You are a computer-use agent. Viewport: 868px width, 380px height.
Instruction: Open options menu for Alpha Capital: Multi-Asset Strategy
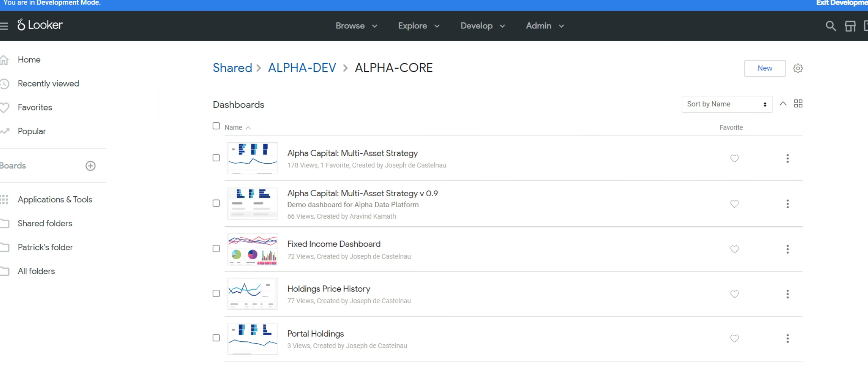pyautogui.click(x=788, y=159)
